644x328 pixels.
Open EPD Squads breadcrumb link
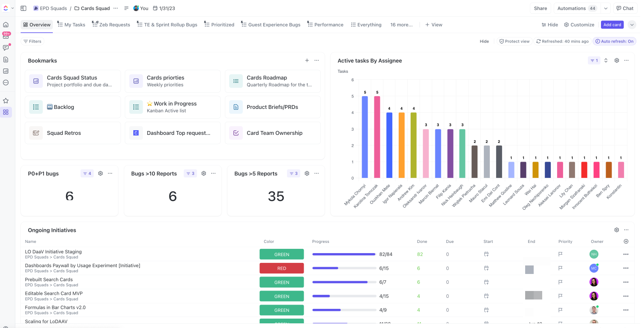coord(50,8)
